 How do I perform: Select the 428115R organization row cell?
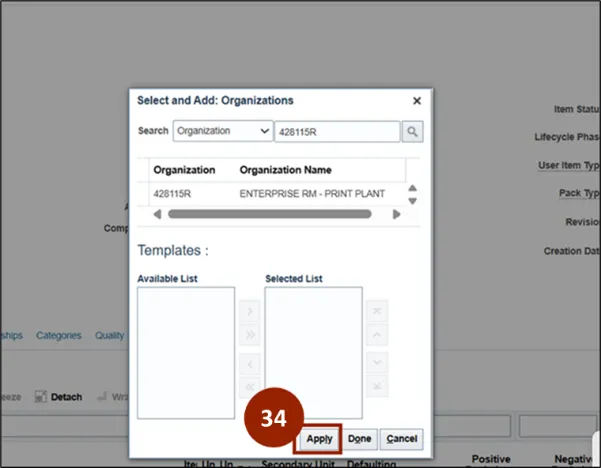tap(172, 194)
